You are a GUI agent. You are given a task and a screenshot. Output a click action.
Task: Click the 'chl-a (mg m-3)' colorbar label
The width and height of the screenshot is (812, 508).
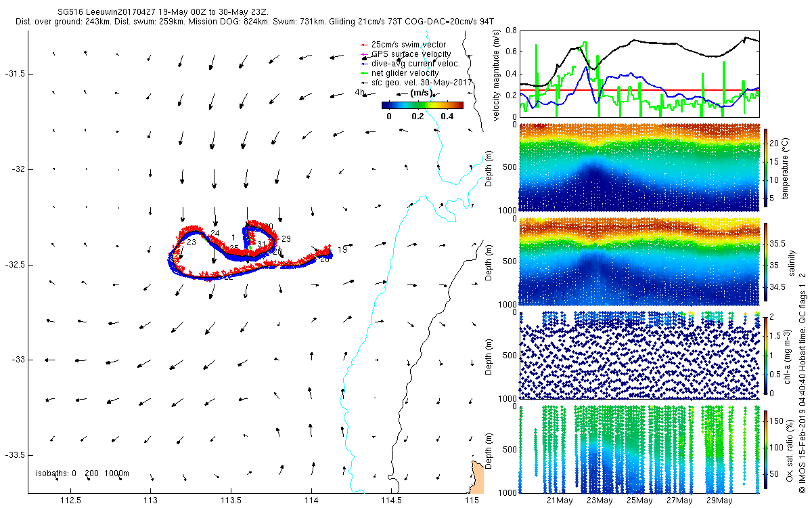pyautogui.click(x=789, y=356)
